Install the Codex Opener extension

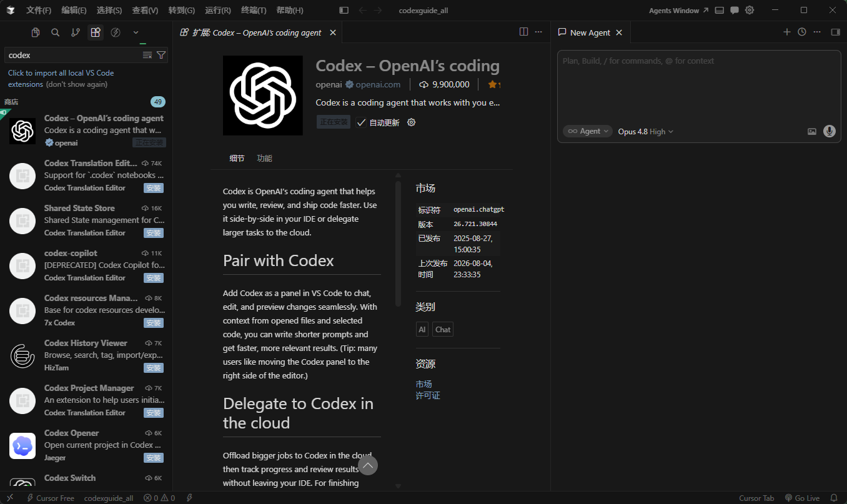154,458
